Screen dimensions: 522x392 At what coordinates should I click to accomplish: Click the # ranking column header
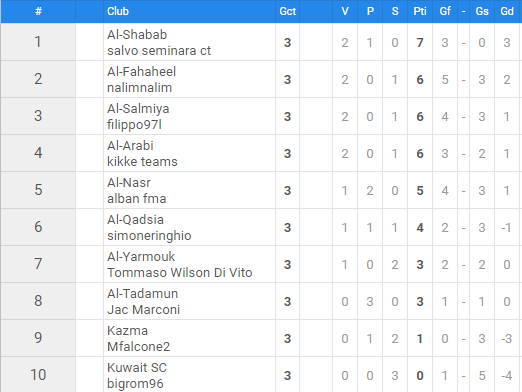pyautogui.click(x=38, y=11)
